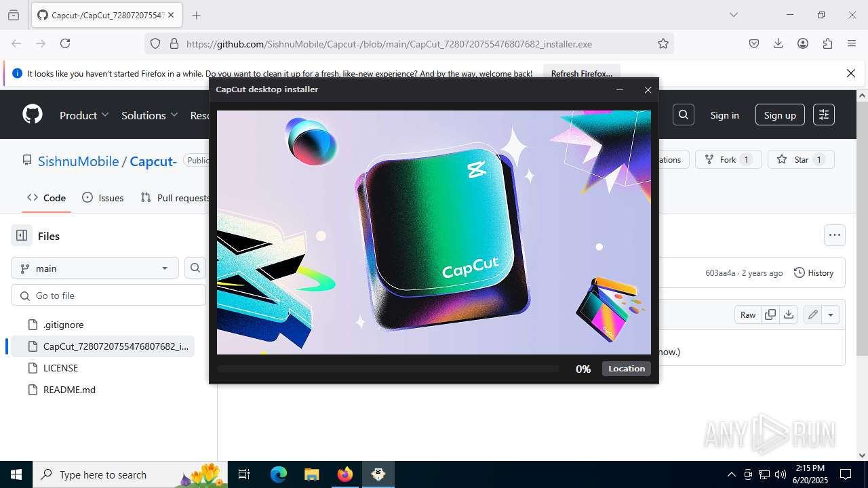Image resolution: width=868 pixels, height=488 pixels.
Task: Open Firefox application menu
Action: coord(852,43)
